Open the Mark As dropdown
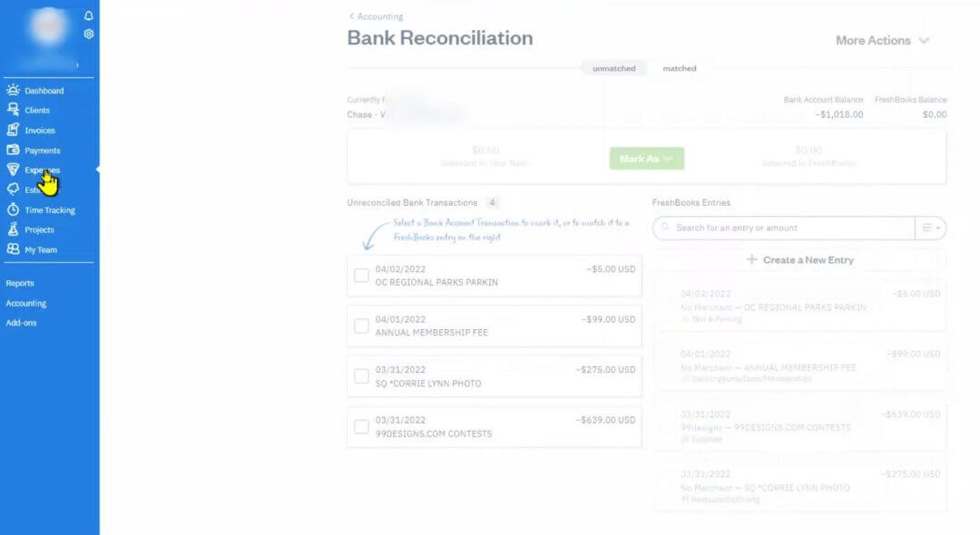The height and width of the screenshot is (535, 980). click(646, 158)
